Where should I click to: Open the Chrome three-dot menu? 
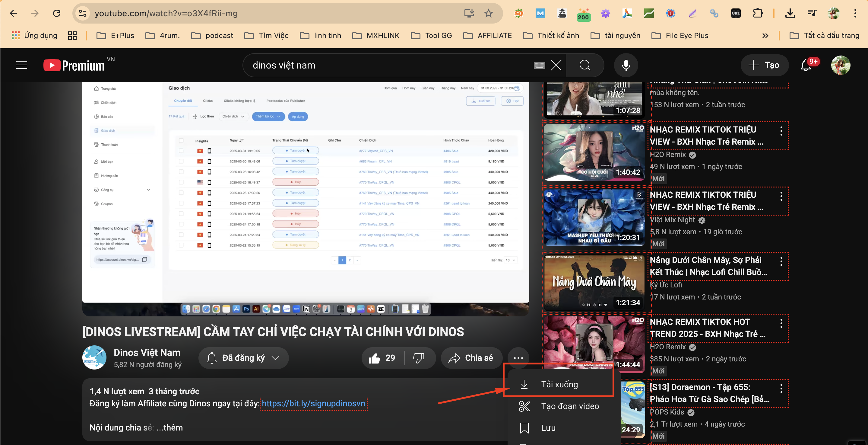tap(855, 14)
